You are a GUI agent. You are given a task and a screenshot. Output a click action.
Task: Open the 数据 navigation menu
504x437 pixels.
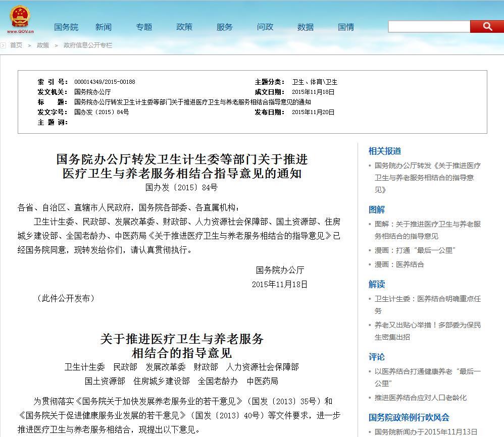point(306,27)
